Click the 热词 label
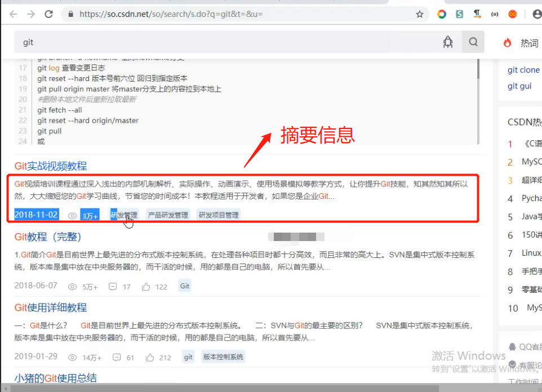The height and width of the screenshot is (392, 542). (530, 43)
